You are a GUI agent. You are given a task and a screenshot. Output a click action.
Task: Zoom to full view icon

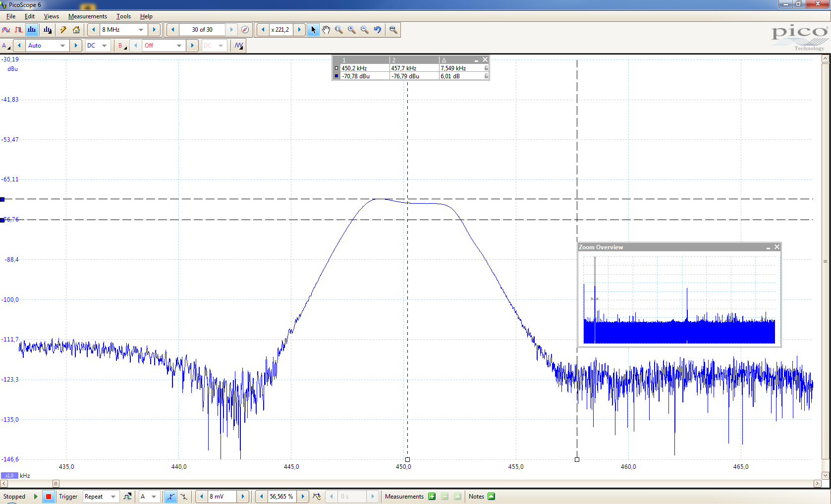[393, 30]
